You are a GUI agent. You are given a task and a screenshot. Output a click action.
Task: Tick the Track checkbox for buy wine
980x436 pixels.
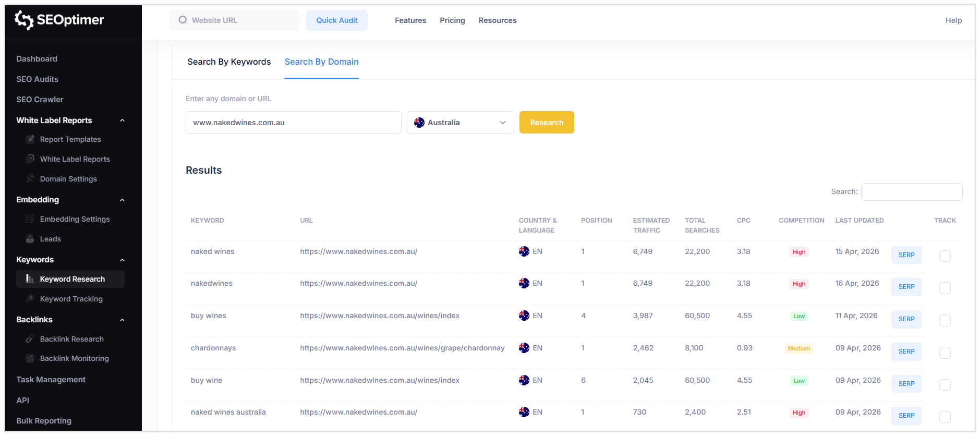coord(945,385)
